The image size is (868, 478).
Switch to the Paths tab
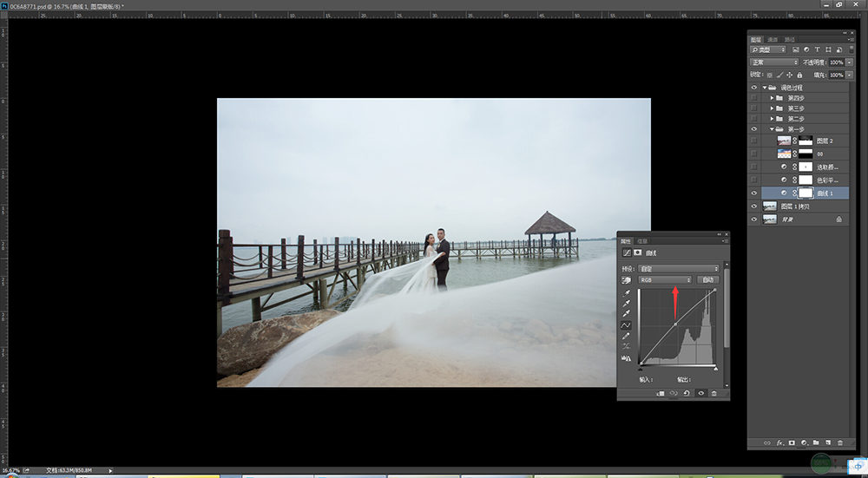tap(790, 40)
